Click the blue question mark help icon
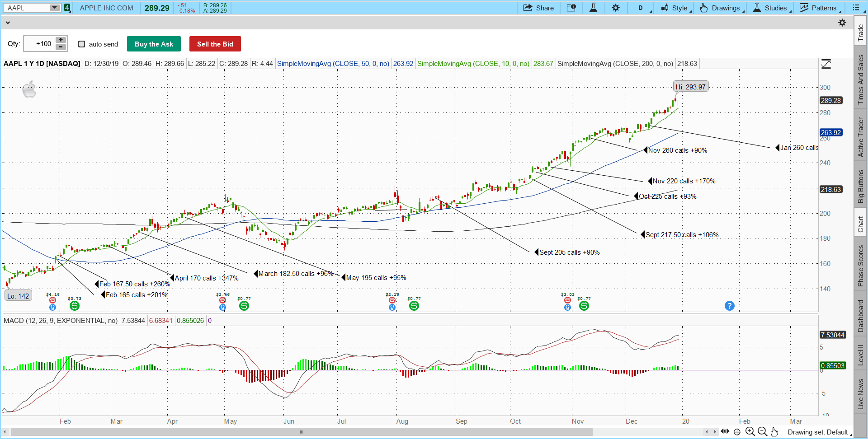 click(x=729, y=306)
